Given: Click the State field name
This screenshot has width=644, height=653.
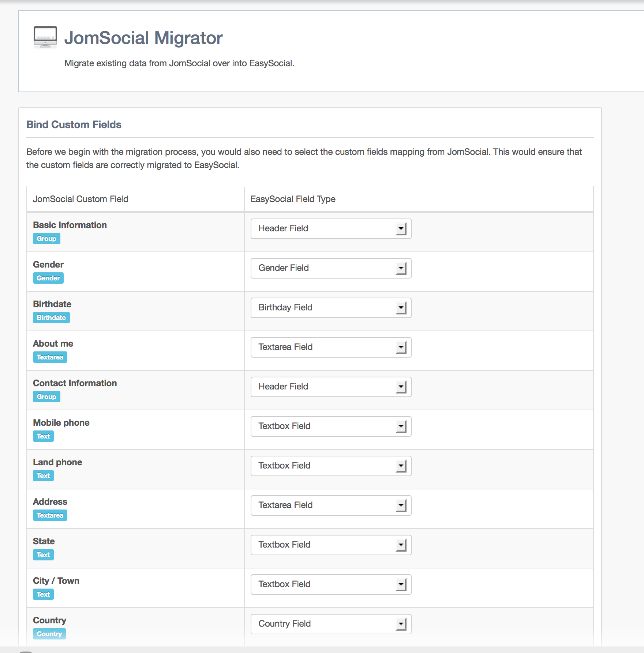Looking at the screenshot, I should (44, 541).
